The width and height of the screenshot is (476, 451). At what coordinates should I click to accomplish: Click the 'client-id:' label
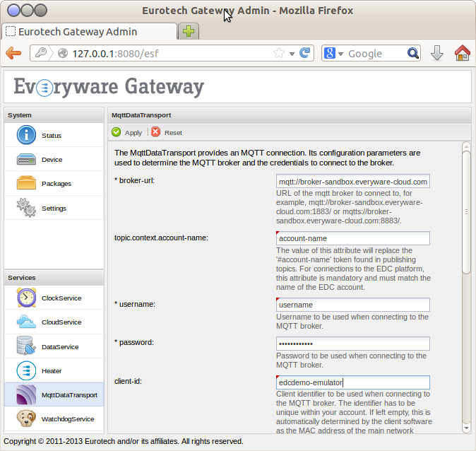click(x=128, y=382)
